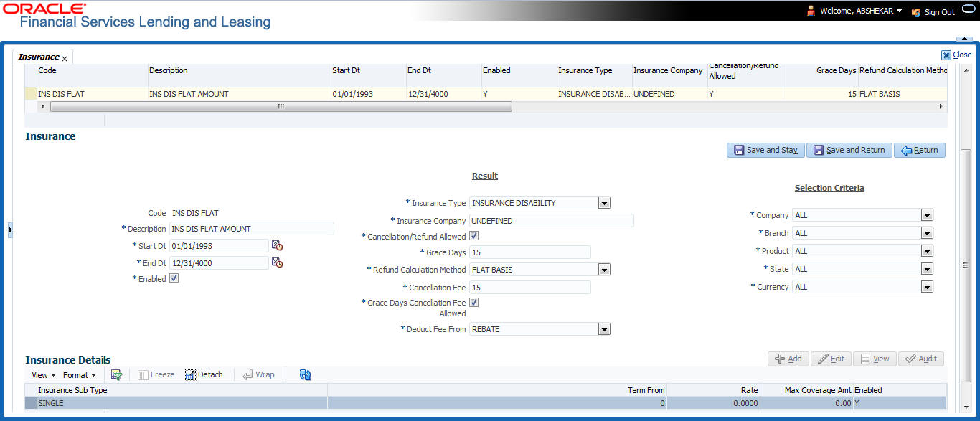Click the right arrow of the horizontal scrollbar
The image size is (980, 421).
(x=941, y=106)
